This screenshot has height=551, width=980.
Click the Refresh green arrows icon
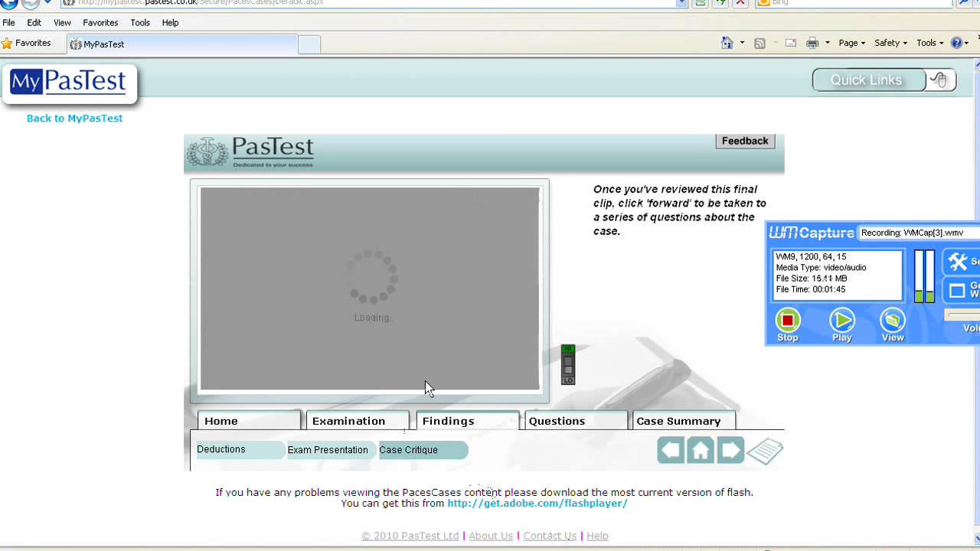[720, 2]
